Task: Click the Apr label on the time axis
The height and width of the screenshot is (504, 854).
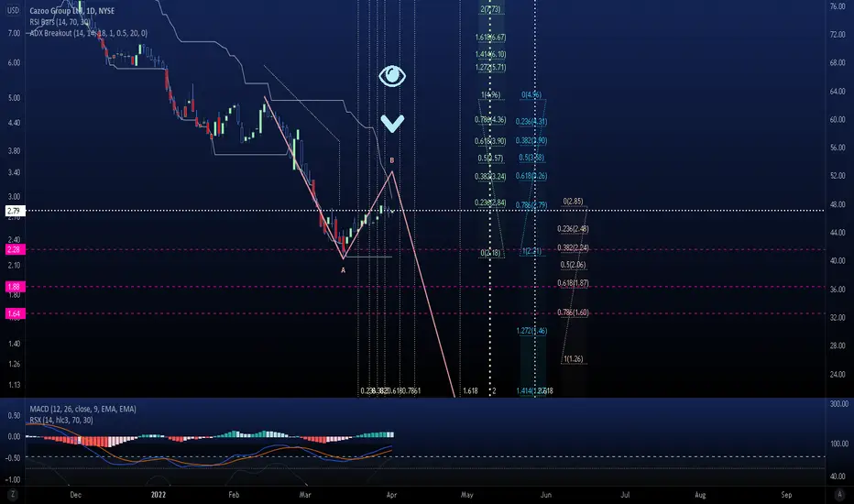Action: tap(391, 495)
